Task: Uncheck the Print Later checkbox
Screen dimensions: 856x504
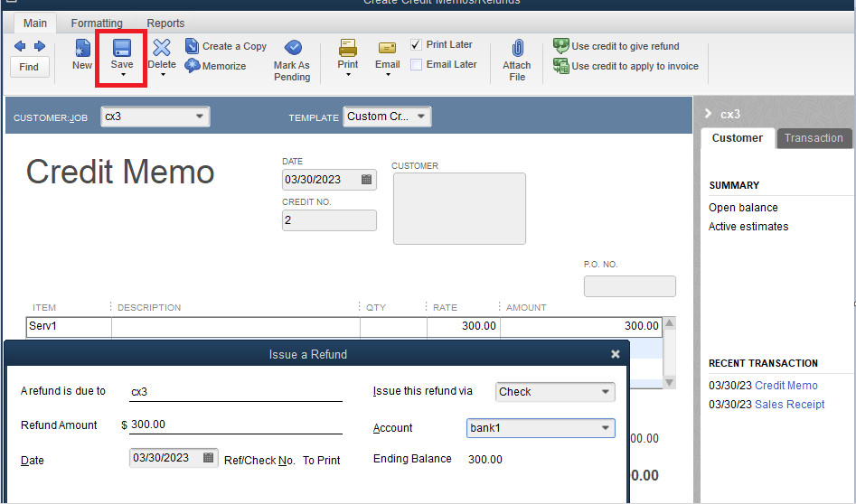Action: point(416,45)
